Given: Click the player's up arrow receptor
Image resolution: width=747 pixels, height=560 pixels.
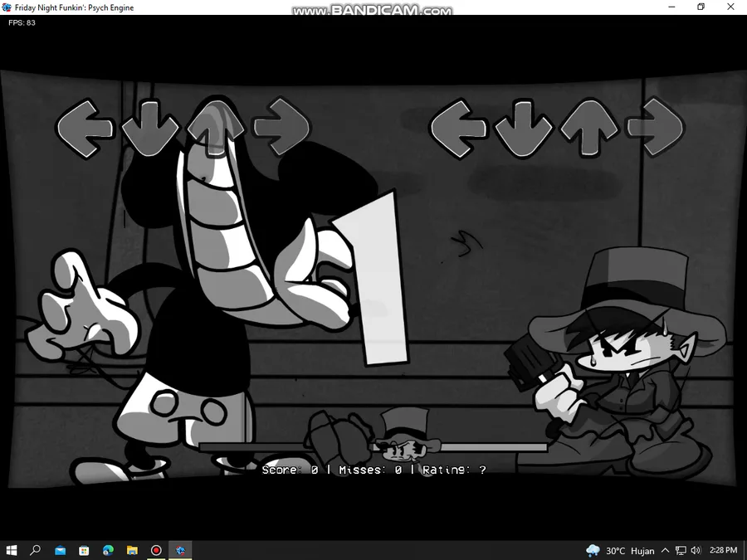Looking at the screenshot, I should tap(589, 127).
